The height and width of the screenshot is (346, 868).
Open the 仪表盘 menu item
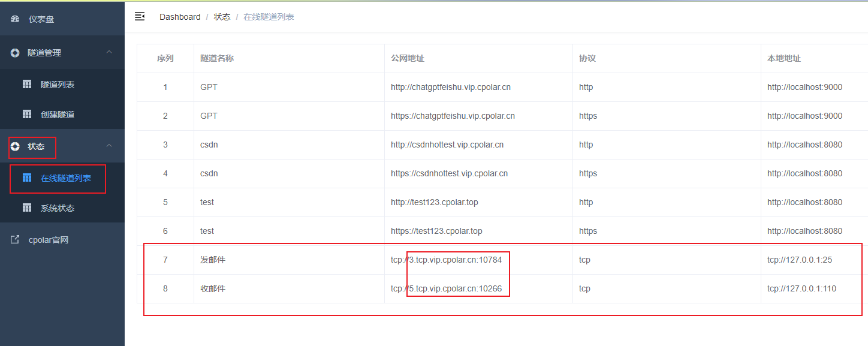pyautogui.click(x=62, y=19)
